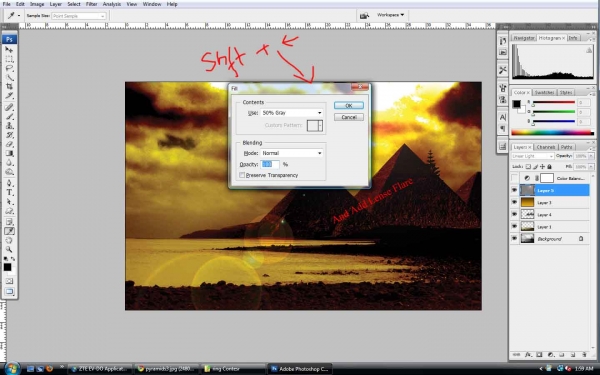
Task: Open the Image menu
Action: [x=37, y=4]
